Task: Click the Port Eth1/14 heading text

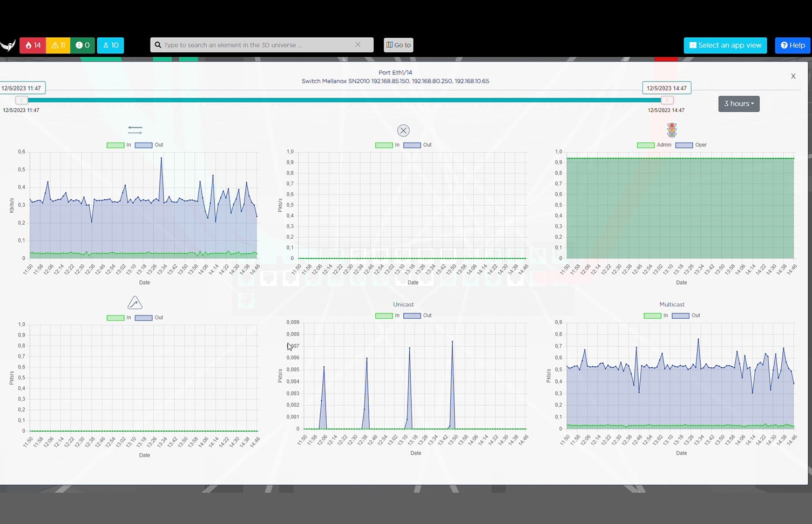Action: 395,72
